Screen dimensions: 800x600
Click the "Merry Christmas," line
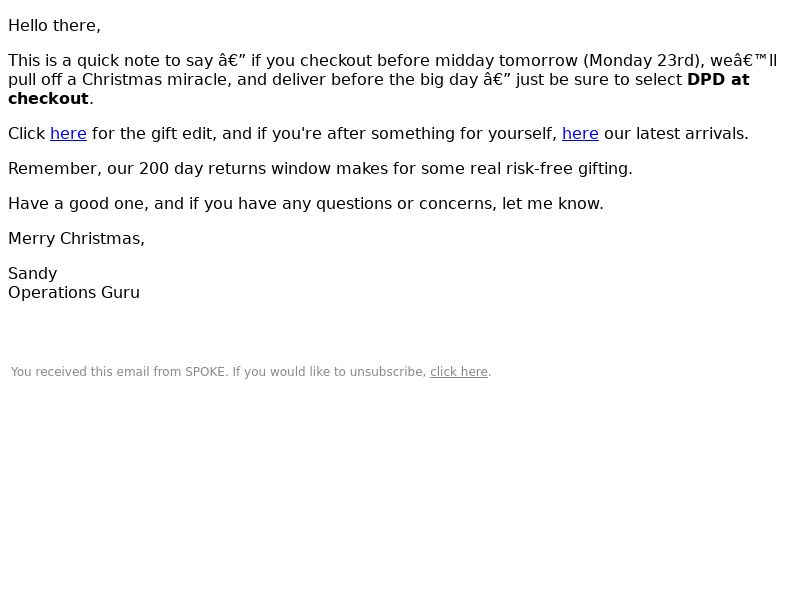77,239
